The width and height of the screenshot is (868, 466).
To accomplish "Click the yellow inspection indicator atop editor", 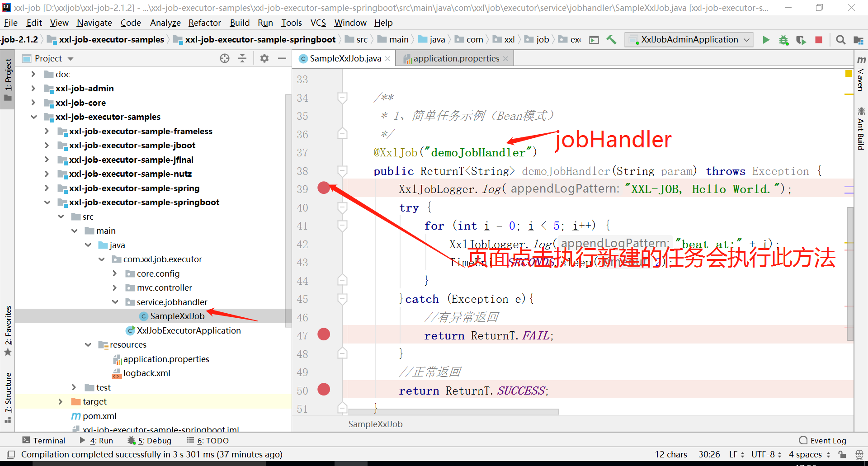I will point(849,74).
